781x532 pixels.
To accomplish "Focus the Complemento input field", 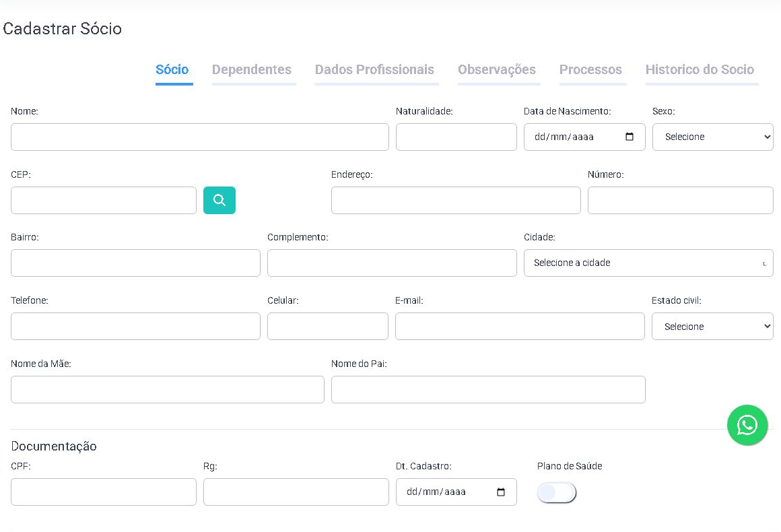I will [392, 263].
